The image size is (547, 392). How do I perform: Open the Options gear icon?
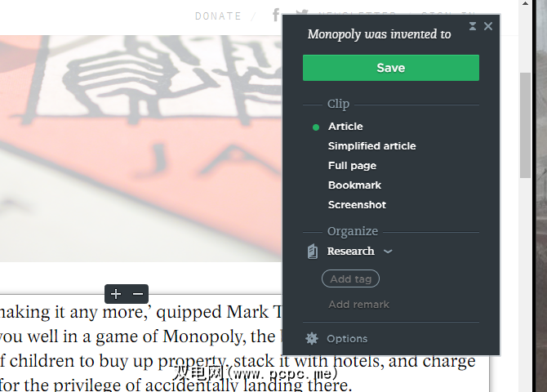coord(312,338)
